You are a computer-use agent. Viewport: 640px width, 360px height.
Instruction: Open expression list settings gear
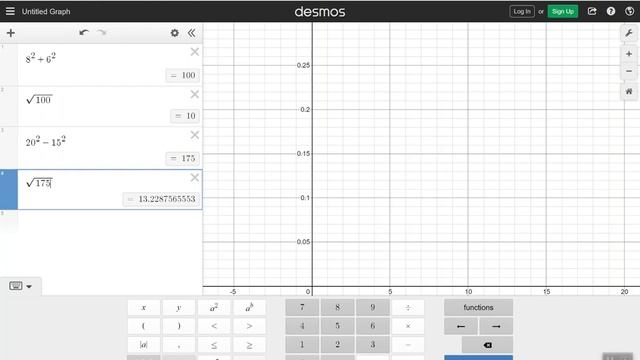[175, 33]
